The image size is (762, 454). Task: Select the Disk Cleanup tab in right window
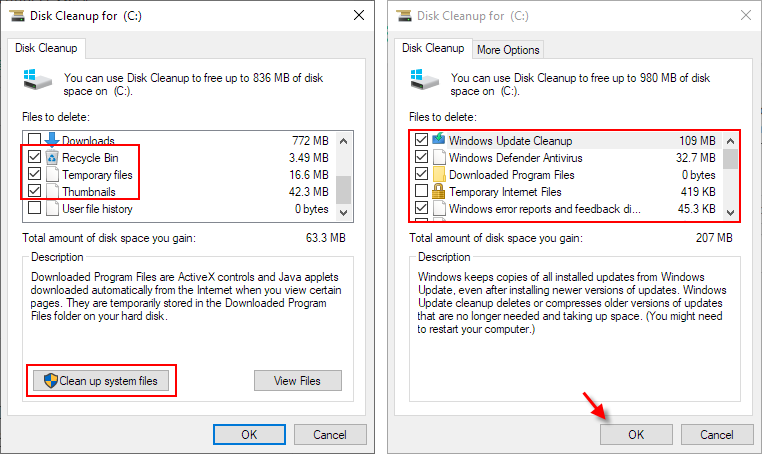coord(433,48)
